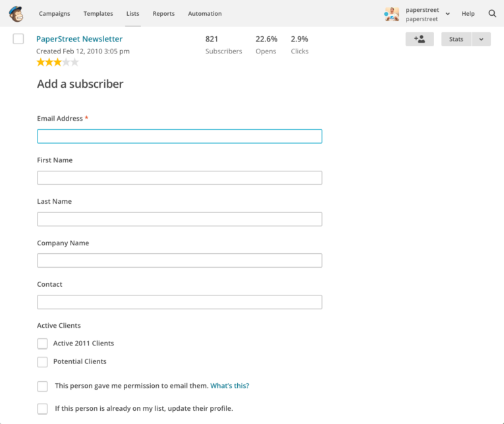
Task: Open the What's this? link
Action: click(x=229, y=386)
